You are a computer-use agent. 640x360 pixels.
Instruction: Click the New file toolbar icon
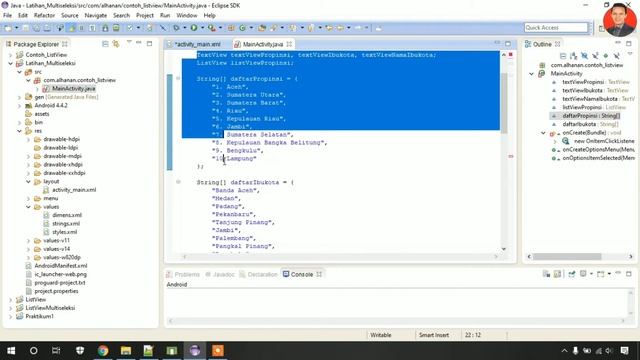8,28
